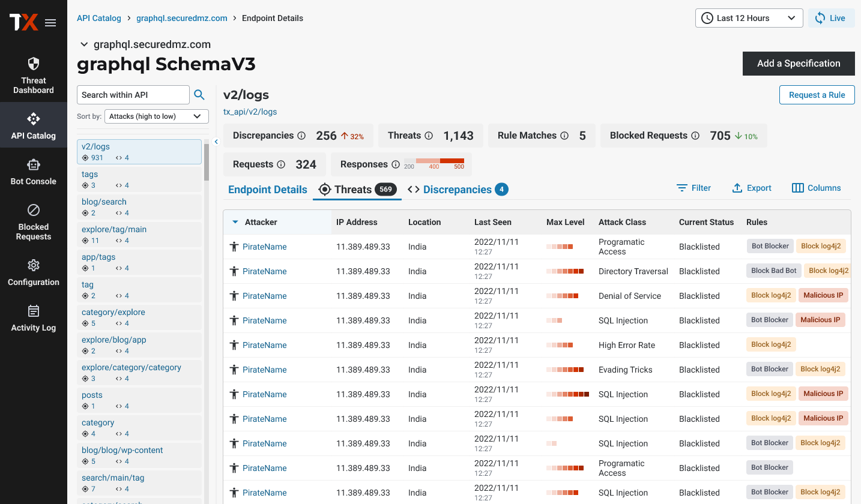Focus the Search within API field
This screenshot has height=504, width=861.
133,95
